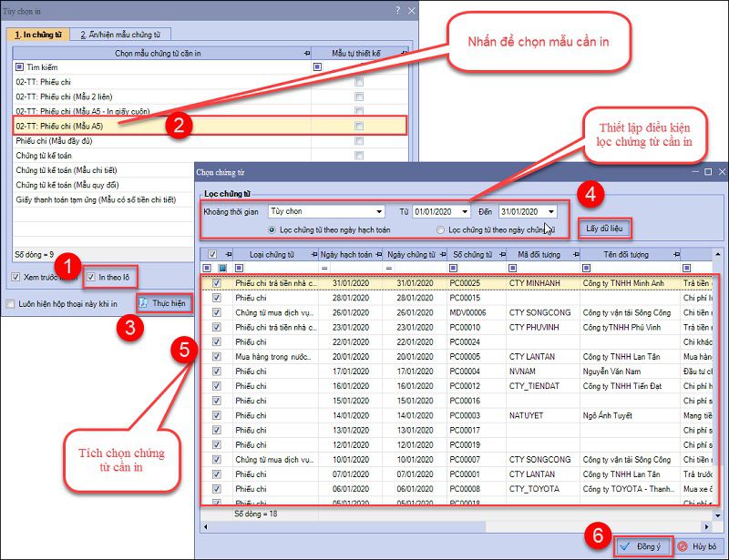Toggle 'Xem trước khi in' checkbox
Viewport: 729px width, 560px height.
click(15, 277)
